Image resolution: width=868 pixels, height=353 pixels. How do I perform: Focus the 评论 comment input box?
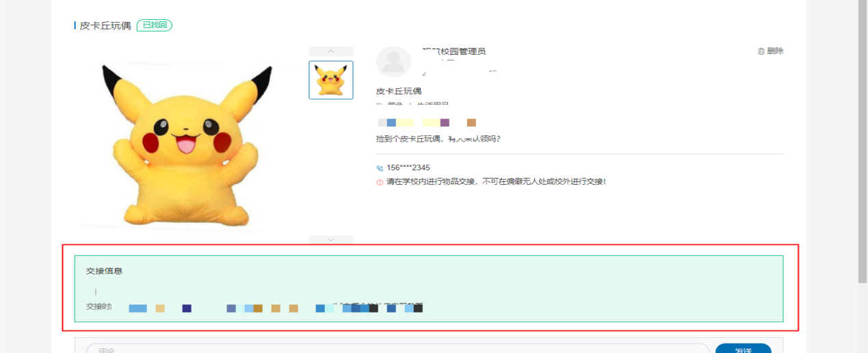click(x=397, y=349)
